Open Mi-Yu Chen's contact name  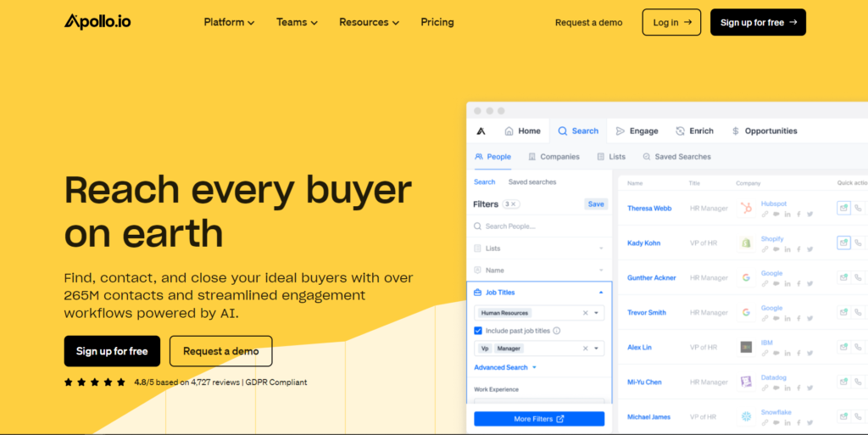(x=644, y=382)
